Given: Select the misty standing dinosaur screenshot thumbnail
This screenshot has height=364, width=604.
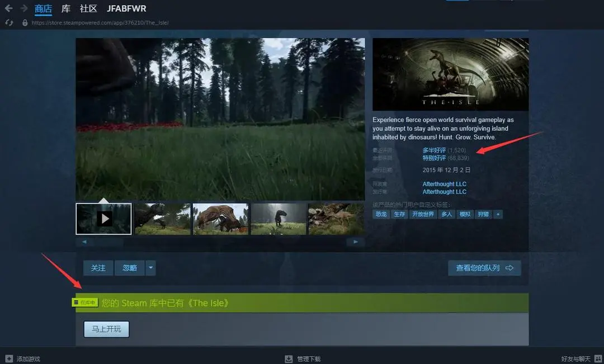Looking at the screenshot, I should coord(279,219).
